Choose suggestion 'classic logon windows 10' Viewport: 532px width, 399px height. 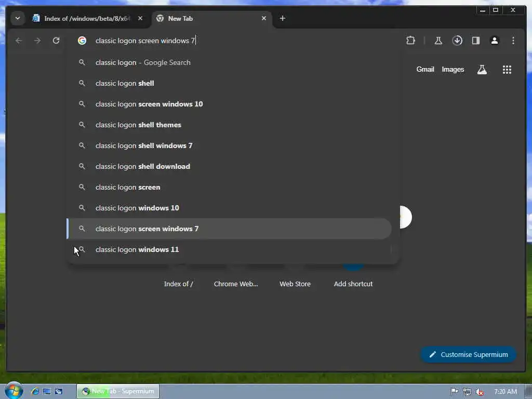[x=229, y=208]
